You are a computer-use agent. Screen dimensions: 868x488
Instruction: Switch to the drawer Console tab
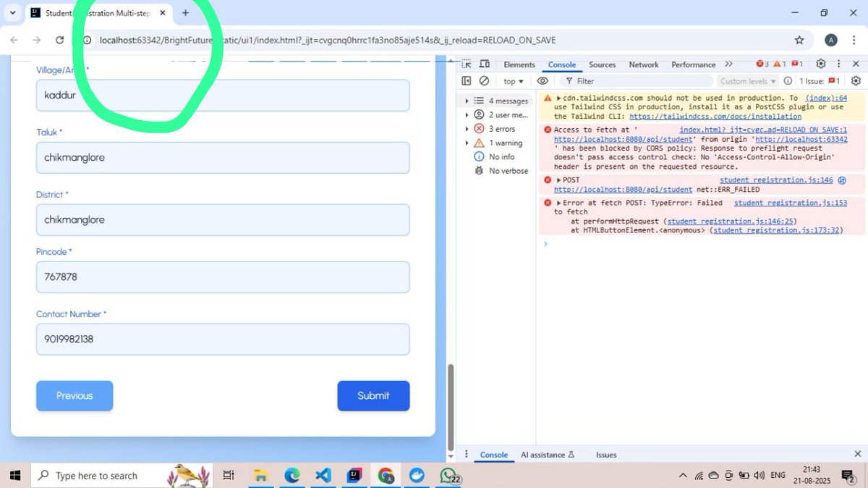coord(494,455)
